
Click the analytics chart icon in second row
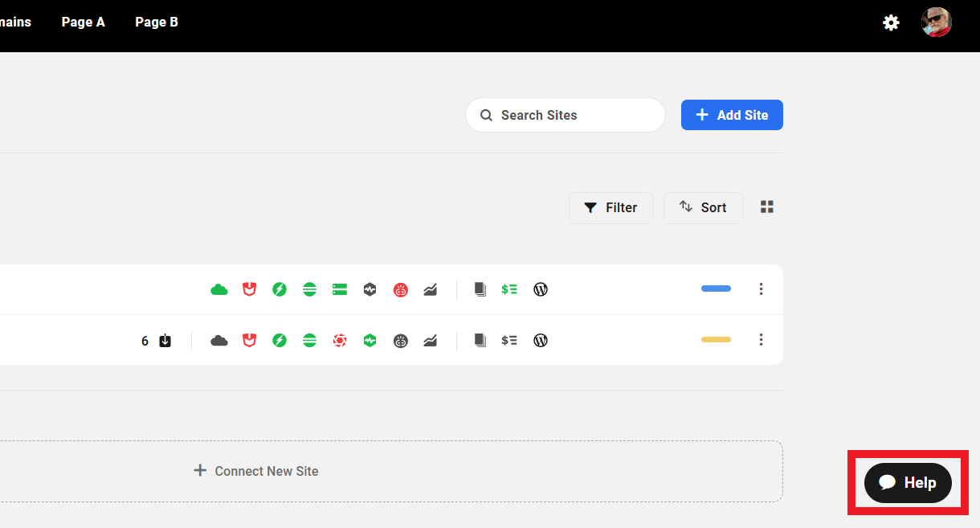430,341
